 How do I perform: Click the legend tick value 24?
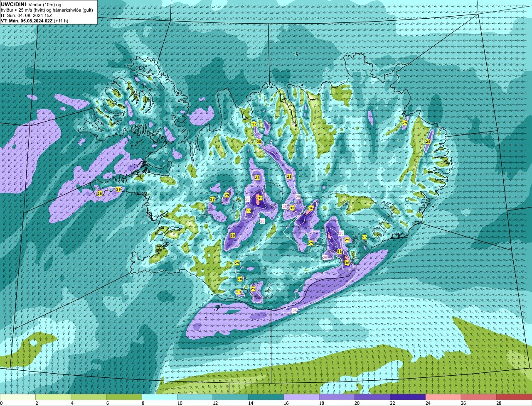click(x=428, y=403)
